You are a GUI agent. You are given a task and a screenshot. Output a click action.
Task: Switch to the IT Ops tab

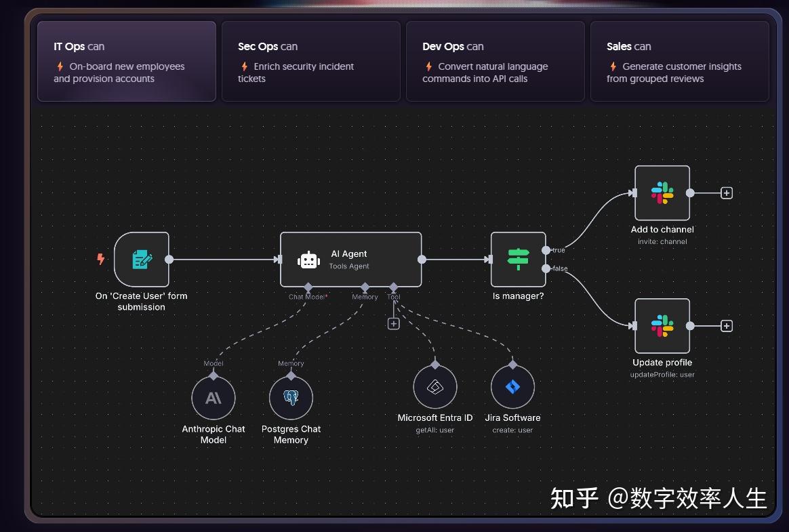click(x=127, y=61)
